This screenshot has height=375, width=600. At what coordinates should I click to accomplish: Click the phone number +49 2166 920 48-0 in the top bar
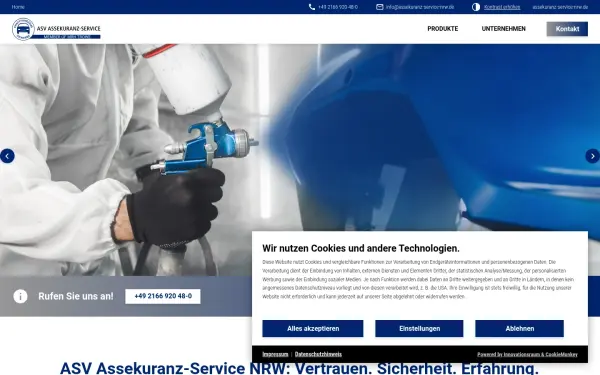(x=338, y=7)
